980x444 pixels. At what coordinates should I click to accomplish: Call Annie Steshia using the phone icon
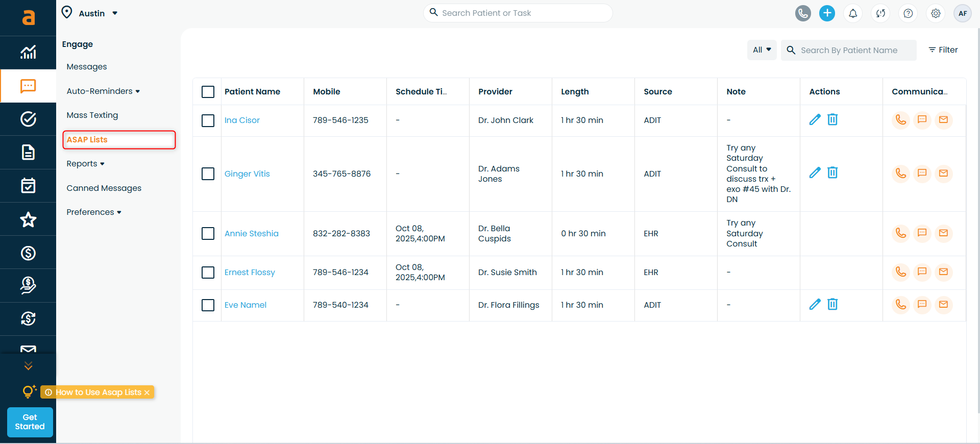coord(900,233)
